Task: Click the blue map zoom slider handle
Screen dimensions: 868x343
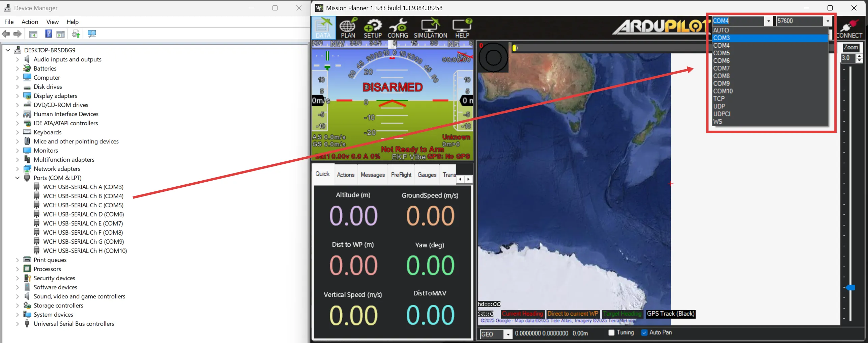Action: 850,288
